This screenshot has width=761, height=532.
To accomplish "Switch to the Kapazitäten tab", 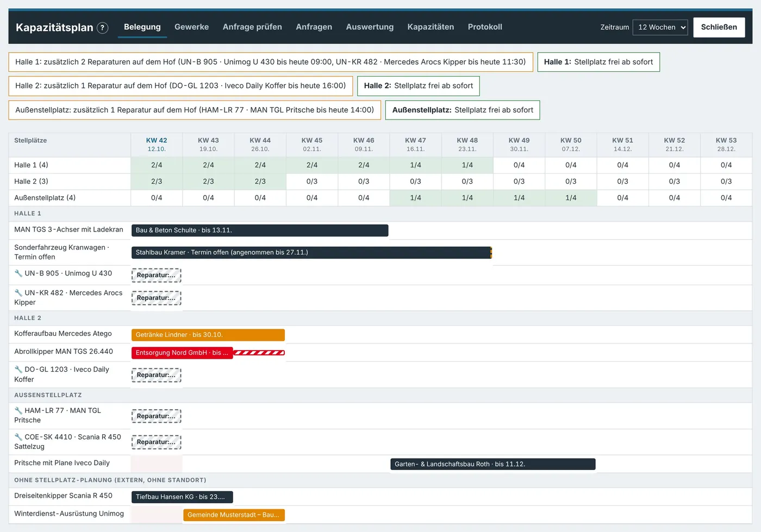I will (x=431, y=27).
